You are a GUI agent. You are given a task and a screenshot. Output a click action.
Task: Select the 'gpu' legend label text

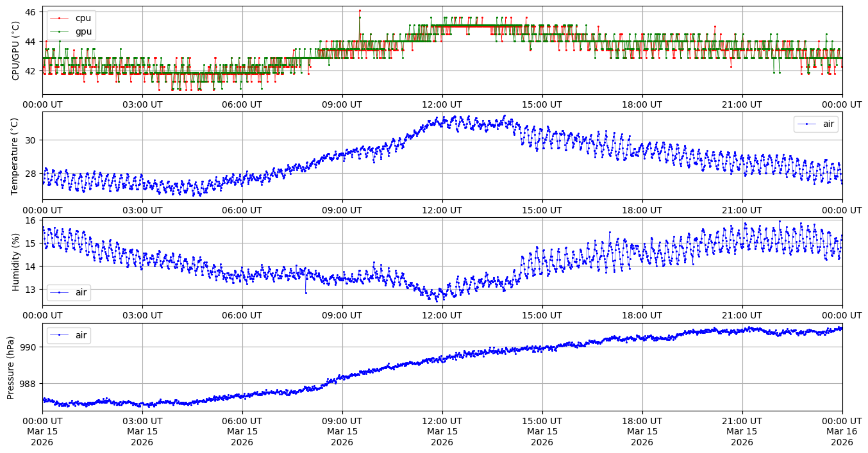tap(83, 31)
